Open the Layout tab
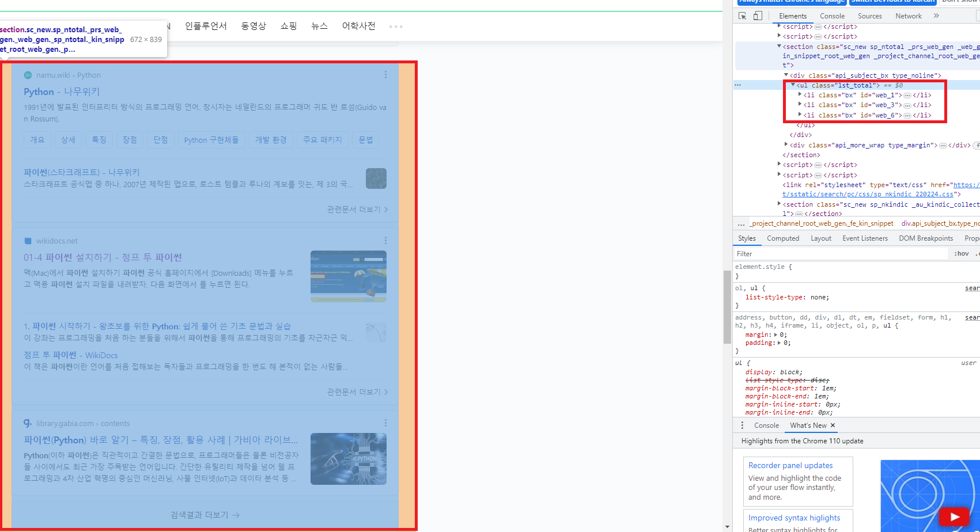This screenshot has height=532, width=980. pyautogui.click(x=821, y=238)
